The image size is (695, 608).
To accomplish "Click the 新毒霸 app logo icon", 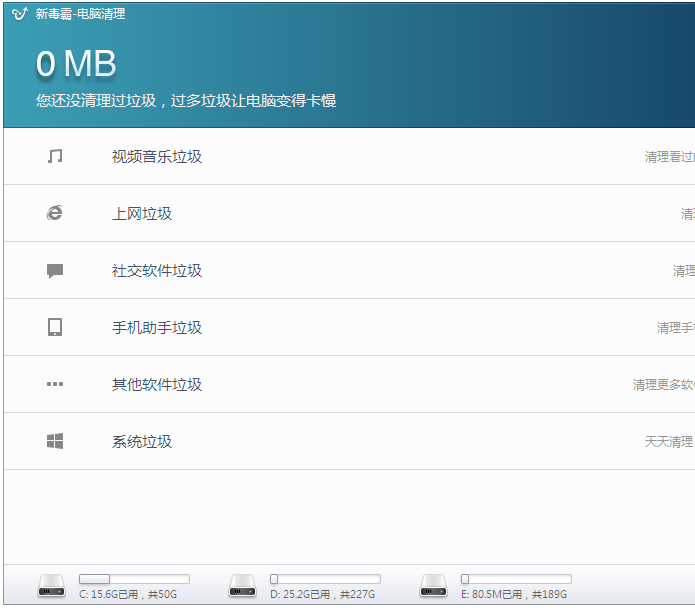I will [19, 14].
